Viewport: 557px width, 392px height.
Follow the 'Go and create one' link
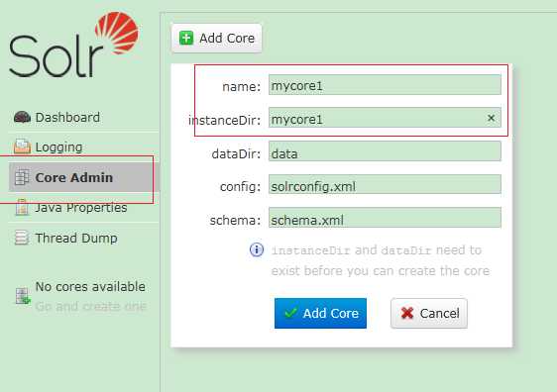coord(90,306)
